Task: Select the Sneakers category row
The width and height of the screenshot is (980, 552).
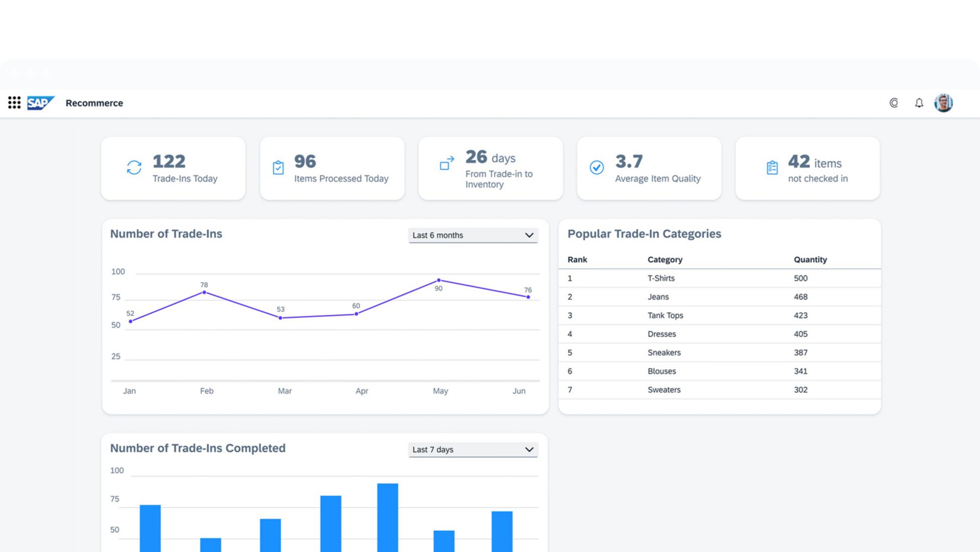Action: point(719,352)
